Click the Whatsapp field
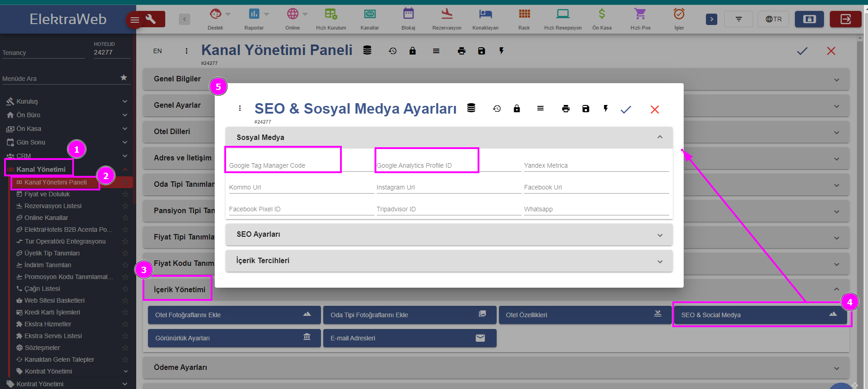The image size is (868, 389). click(x=596, y=208)
